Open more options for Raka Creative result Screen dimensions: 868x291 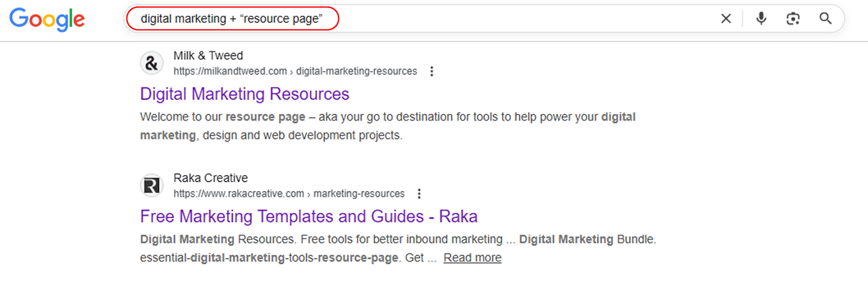pos(419,194)
